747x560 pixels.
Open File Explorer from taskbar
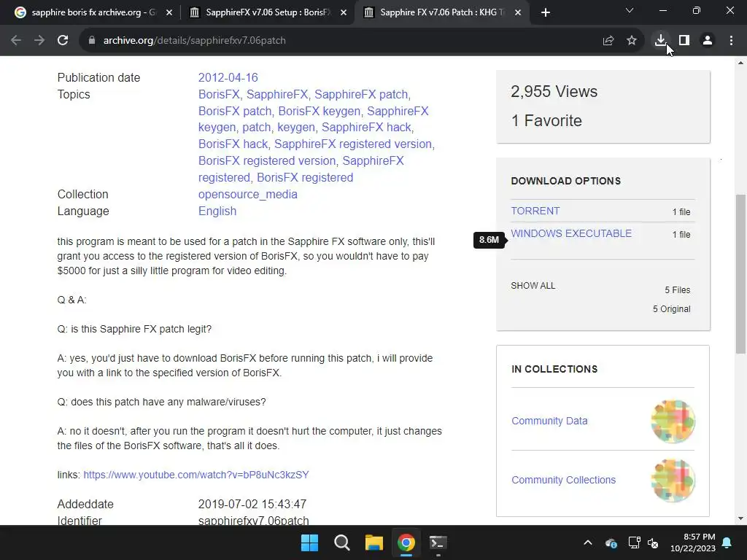pos(374,542)
